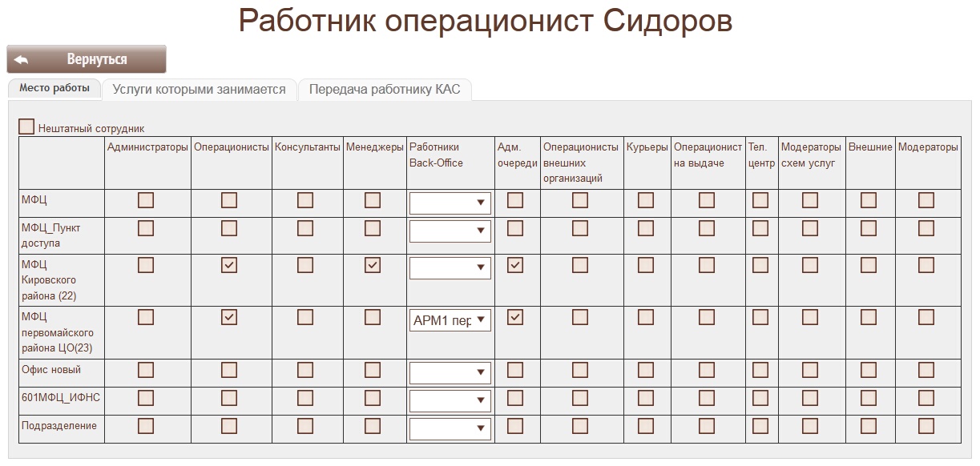Enable the Нештатный сотрудник checkbox
980x466 pixels.
[x=27, y=127]
